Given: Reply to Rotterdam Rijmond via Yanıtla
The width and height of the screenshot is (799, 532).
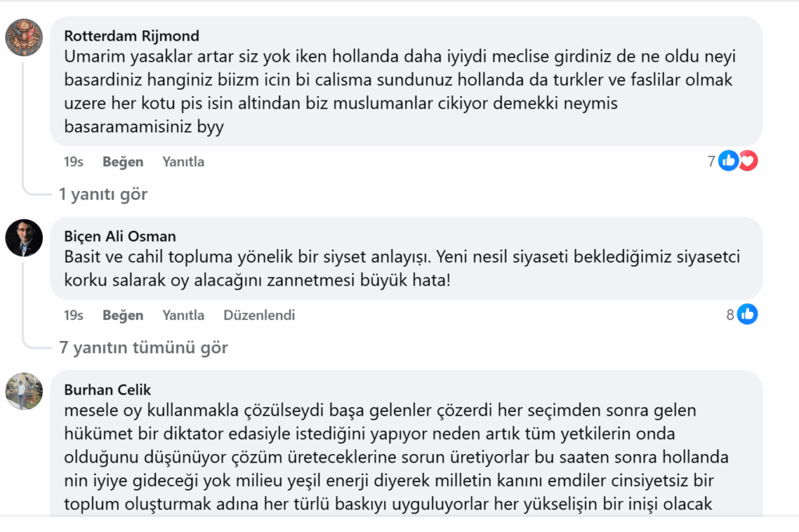Looking at the screenshot, I should tap(183, 162).
